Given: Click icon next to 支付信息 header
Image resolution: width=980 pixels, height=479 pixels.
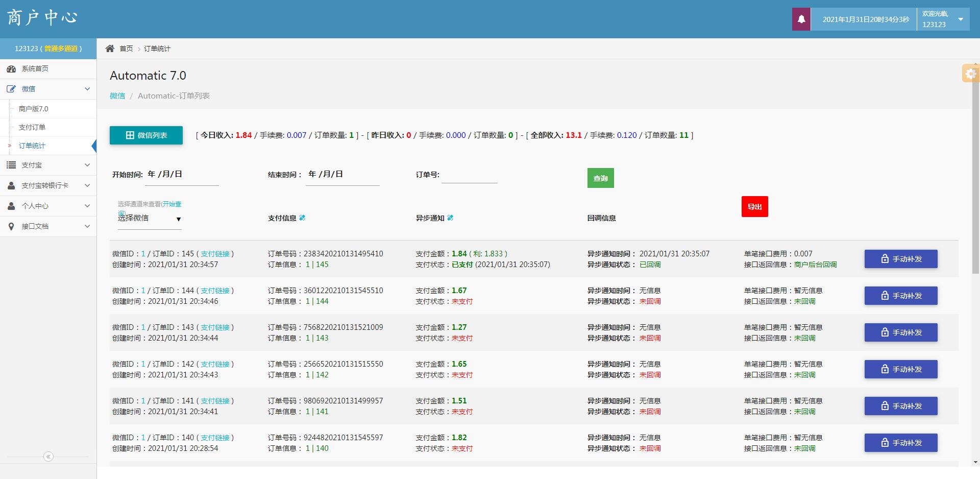Looking at the screenshot, I should click(302, 218).
